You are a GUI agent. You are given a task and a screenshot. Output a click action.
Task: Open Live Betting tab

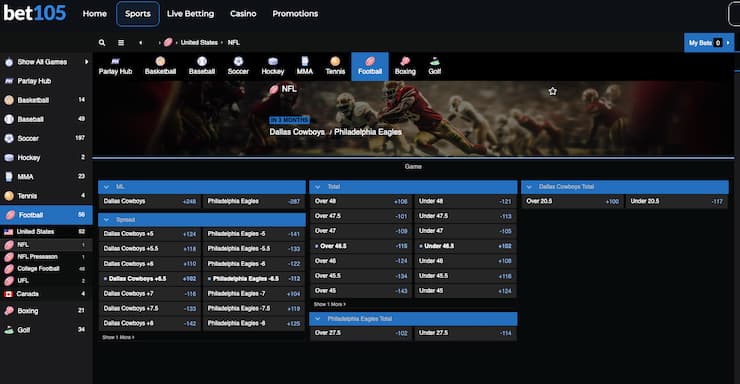(x=190, y=14)
